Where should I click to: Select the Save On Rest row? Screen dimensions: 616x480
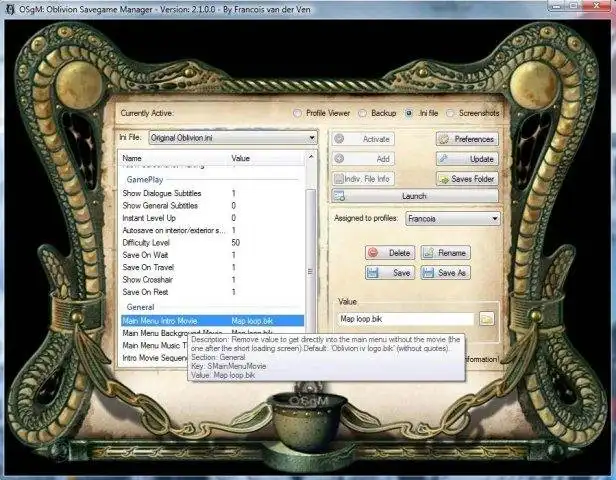pos(213,292)
